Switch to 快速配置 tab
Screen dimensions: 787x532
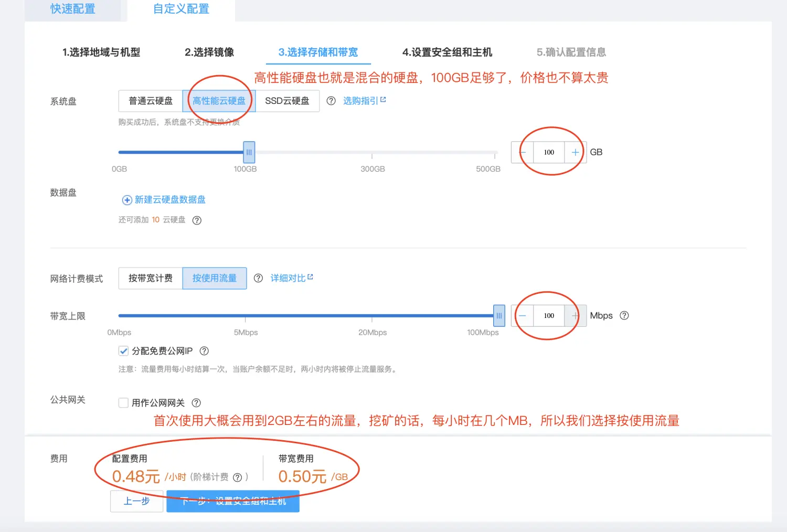pyautogui.click(x=73, y=9)
